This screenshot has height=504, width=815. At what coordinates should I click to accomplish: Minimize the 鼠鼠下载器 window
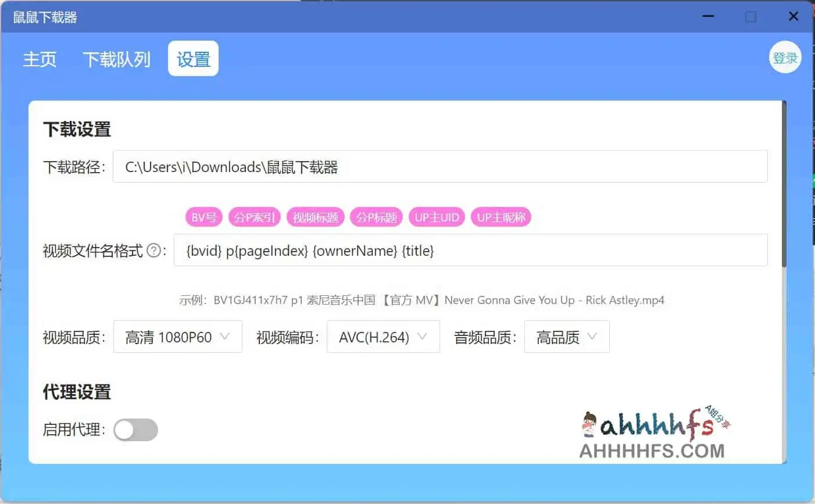(x=707, y=16)
